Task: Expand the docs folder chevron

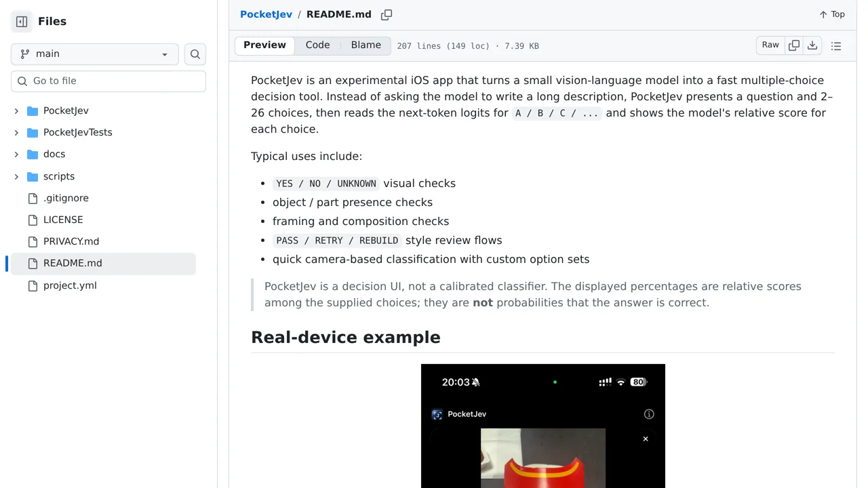Action: point(16,154)
